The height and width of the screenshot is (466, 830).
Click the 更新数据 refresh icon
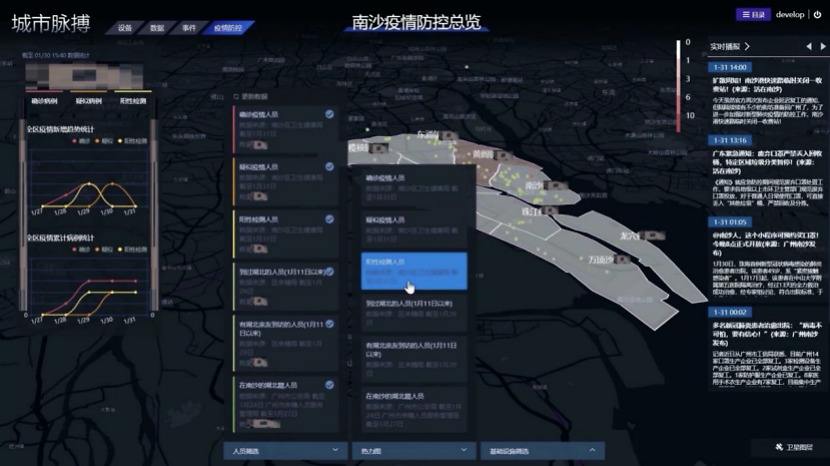pyautogui.click(x=235, y=96)
